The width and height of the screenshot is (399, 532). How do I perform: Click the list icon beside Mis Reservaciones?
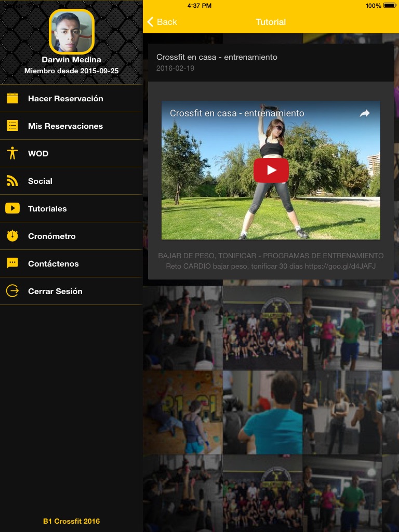point(12,126)
